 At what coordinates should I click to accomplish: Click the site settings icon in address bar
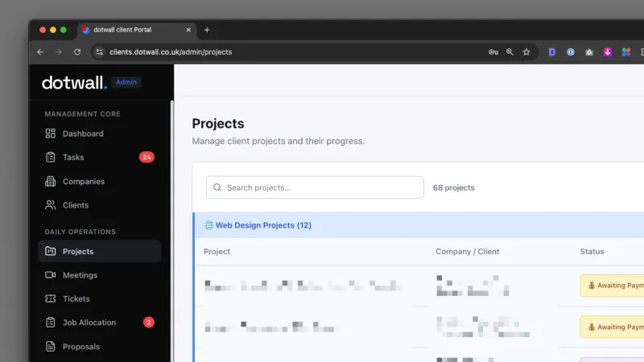[99, 52]
